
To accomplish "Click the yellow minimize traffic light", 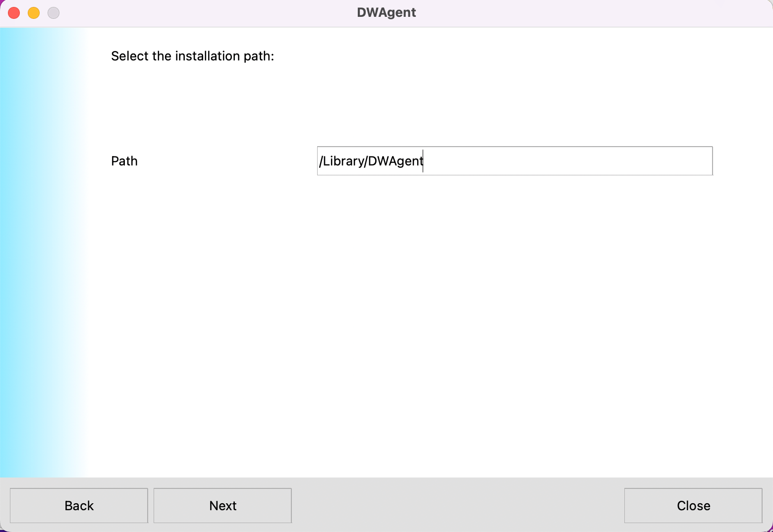I will 33,12.
